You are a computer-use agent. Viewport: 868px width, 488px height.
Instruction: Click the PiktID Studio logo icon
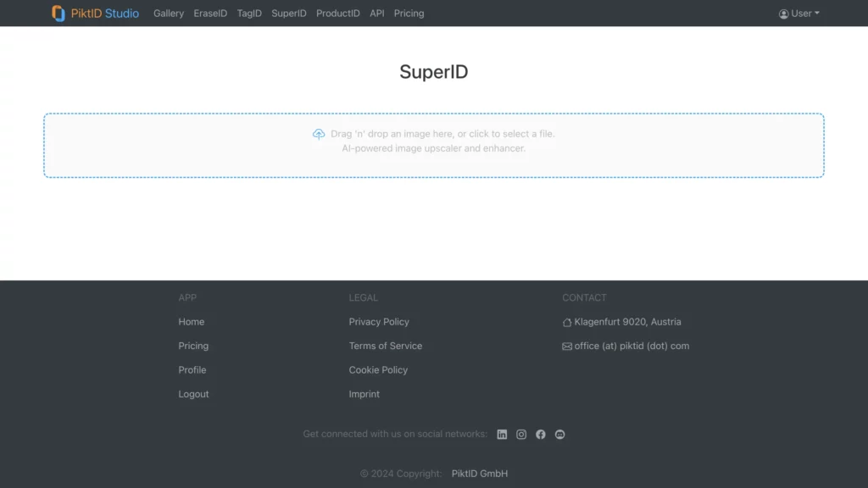point(58,13)
